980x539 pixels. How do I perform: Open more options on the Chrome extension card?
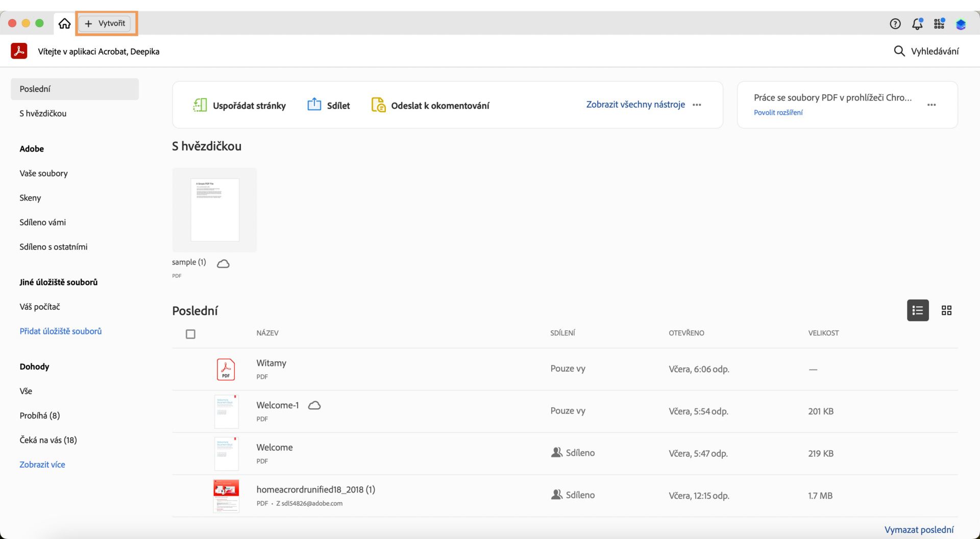[x=932, y=105]
